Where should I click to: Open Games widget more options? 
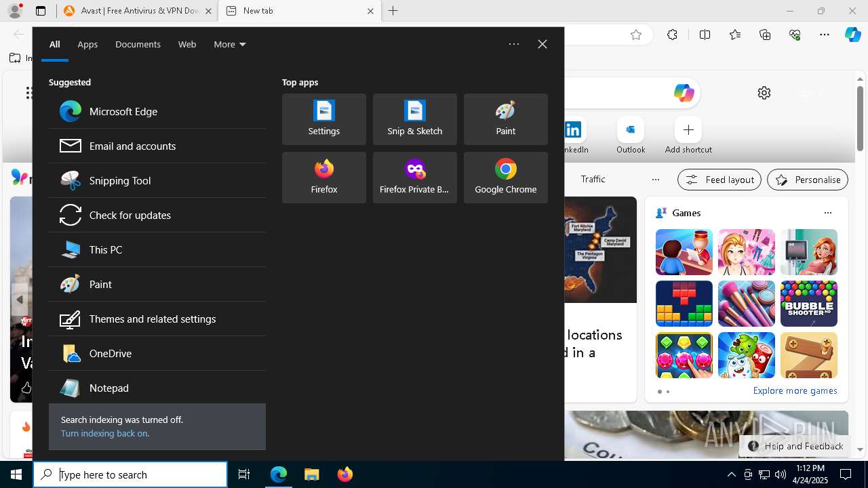(827, 213)
